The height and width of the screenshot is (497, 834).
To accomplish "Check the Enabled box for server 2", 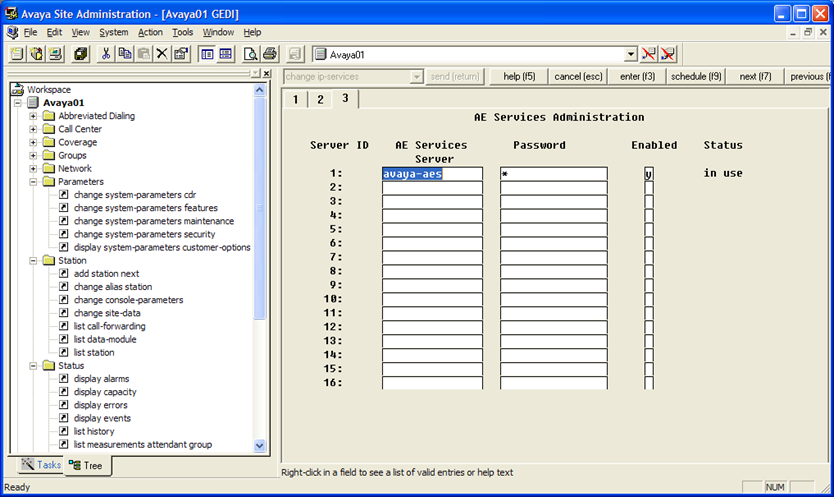I will (x=649, y=188).
